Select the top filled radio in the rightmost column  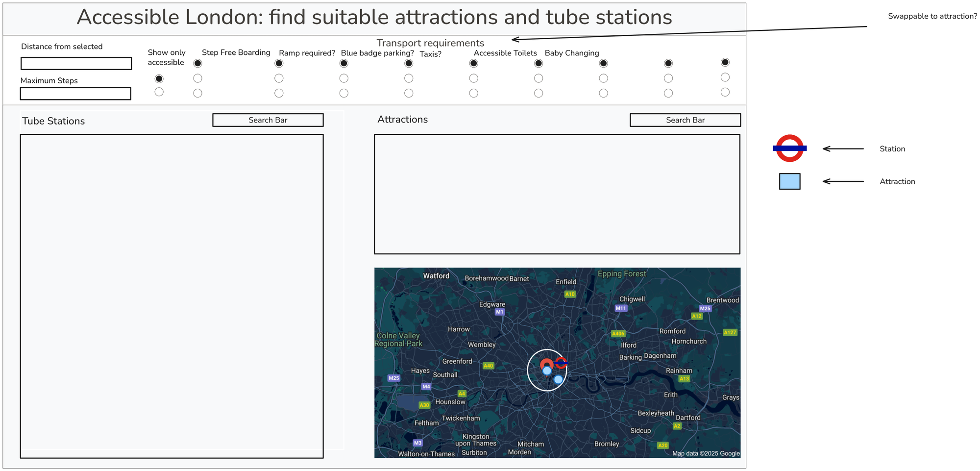point(725,62)
